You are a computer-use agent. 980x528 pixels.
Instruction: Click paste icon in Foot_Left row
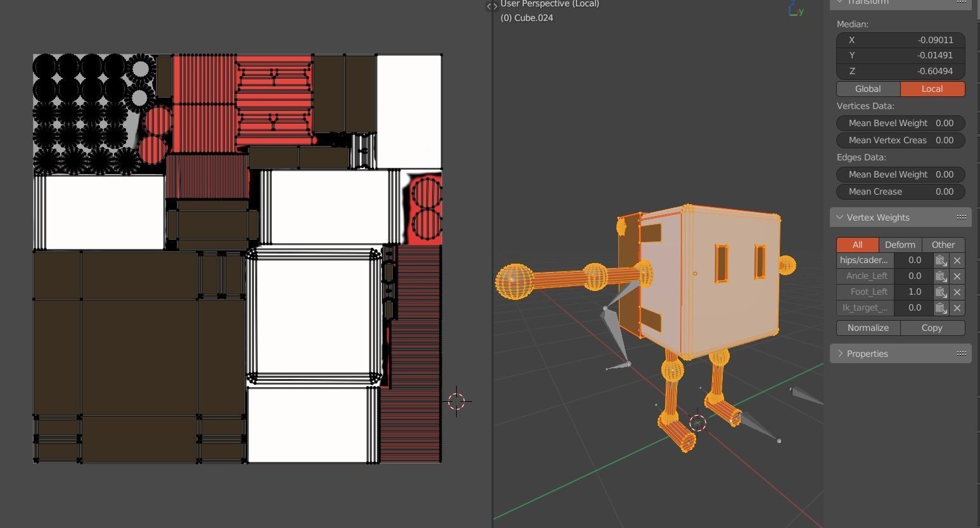click(941, 292)
